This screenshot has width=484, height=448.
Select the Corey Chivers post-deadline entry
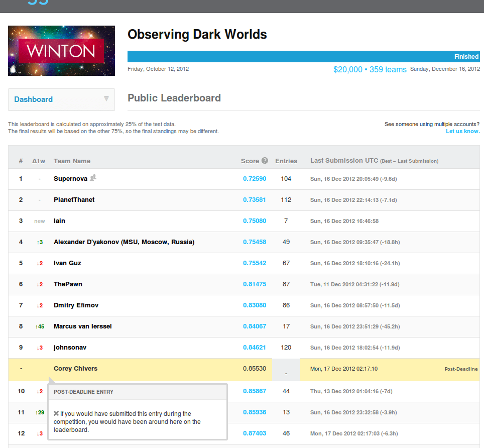point(75,368)
